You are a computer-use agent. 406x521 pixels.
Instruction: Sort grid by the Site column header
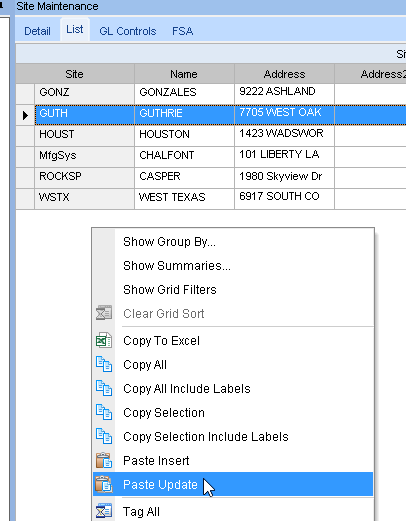[75, 74]
